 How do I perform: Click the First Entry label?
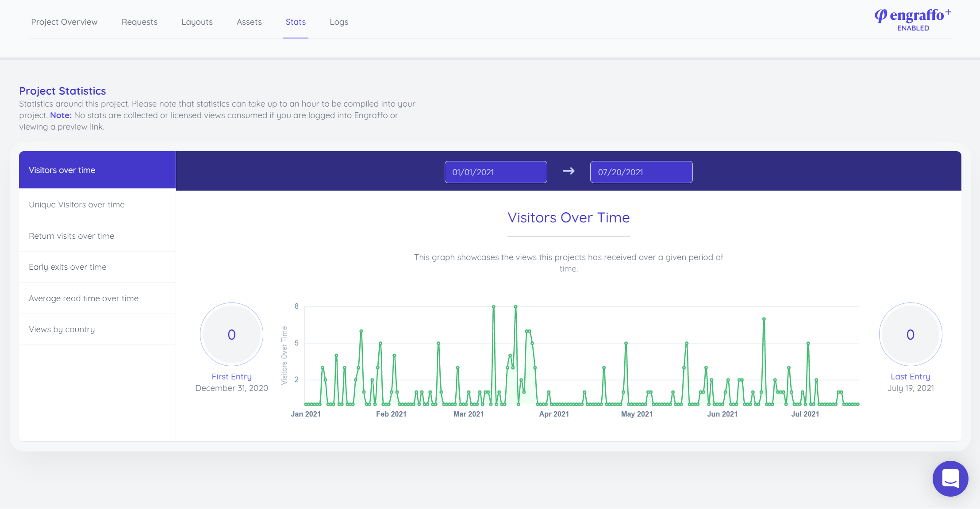pos(231,377)
